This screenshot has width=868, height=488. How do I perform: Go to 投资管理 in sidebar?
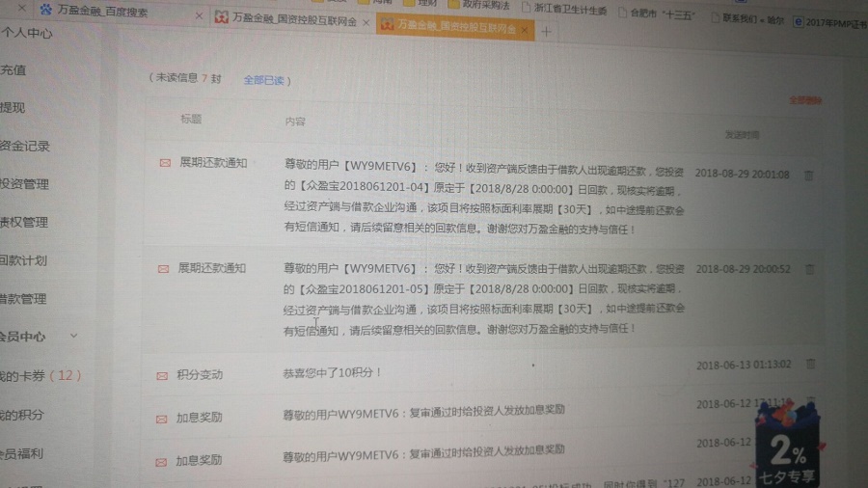(x=24, y=184)
